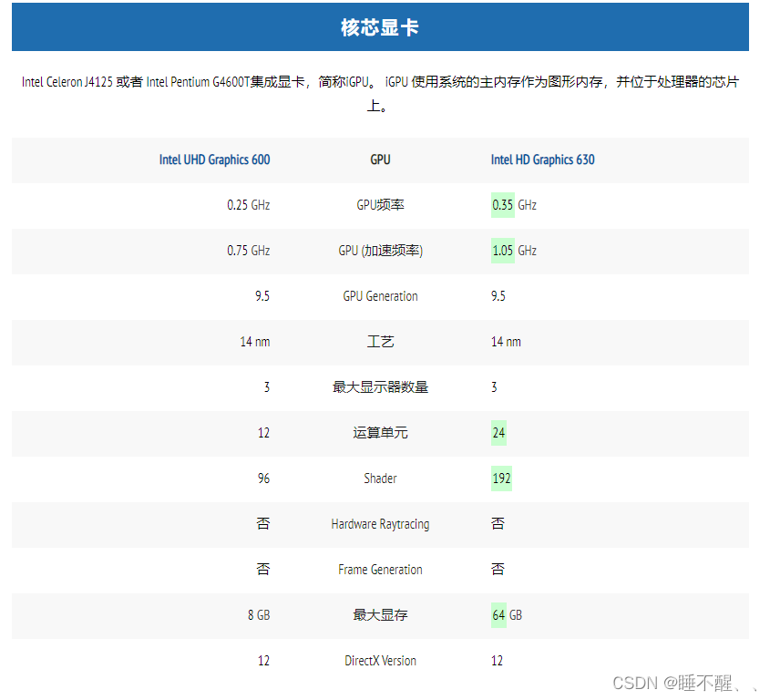Click the highlighted 0.35 GHz value
This screenshot has height=700, width=770.
(x=502, y=205)
